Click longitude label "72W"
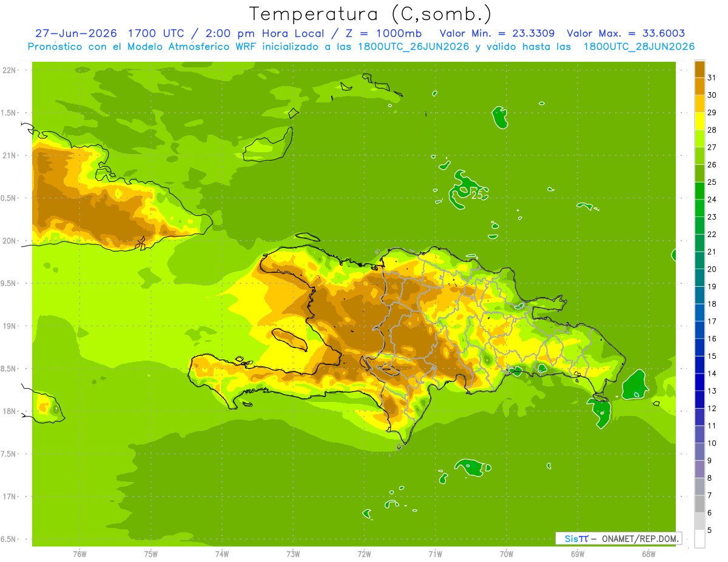This screenshot has width=728, height=562. [x=364, y=554]
